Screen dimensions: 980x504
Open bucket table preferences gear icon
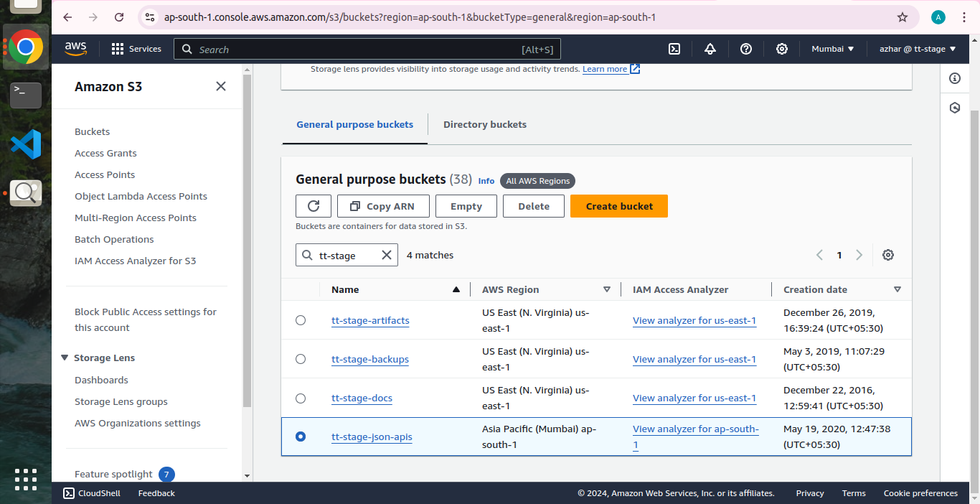(x=888, y=255)
